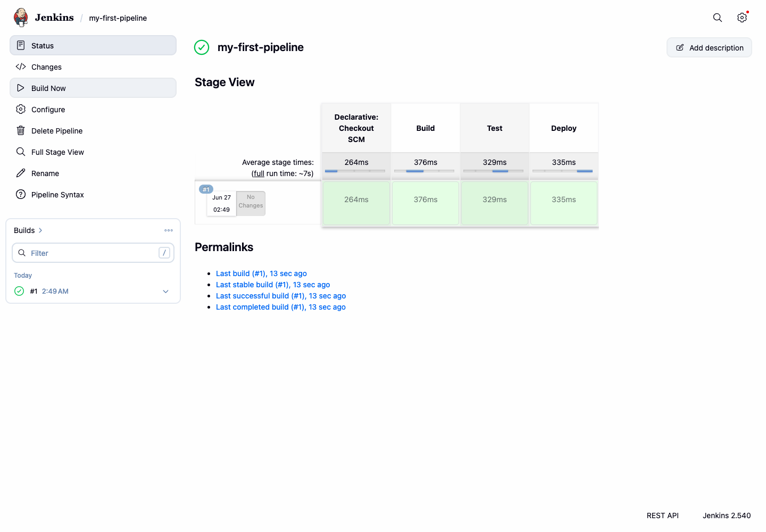Open Manage Jenkins gear icon
Image resolution: width=766 pixels, height=532 pixels.
click(x=742, y=18)
